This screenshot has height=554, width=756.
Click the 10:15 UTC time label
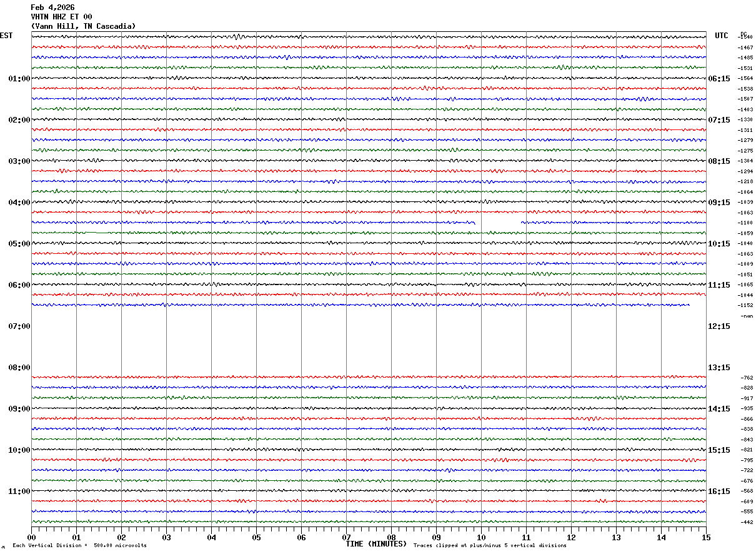coord(719,244)
